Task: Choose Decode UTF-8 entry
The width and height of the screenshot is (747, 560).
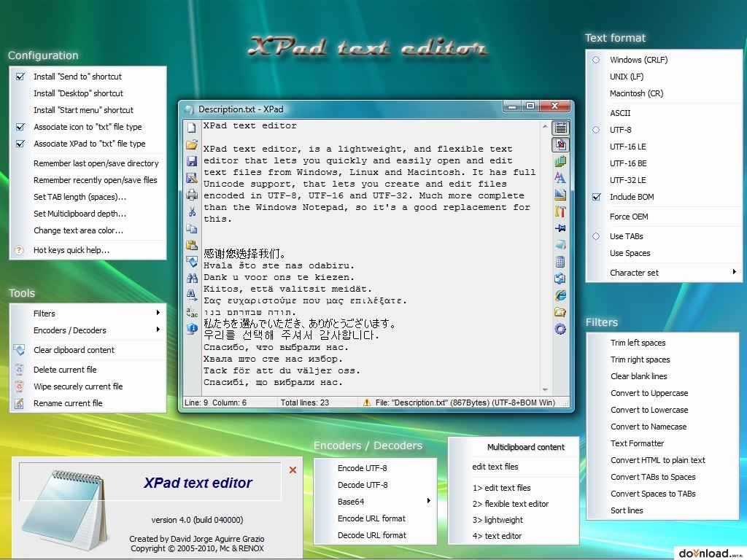Action: click(376, 485)
